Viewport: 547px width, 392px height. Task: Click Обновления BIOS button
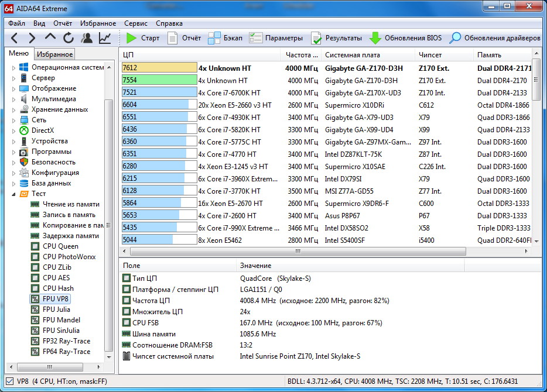click(x=405, y=38)
